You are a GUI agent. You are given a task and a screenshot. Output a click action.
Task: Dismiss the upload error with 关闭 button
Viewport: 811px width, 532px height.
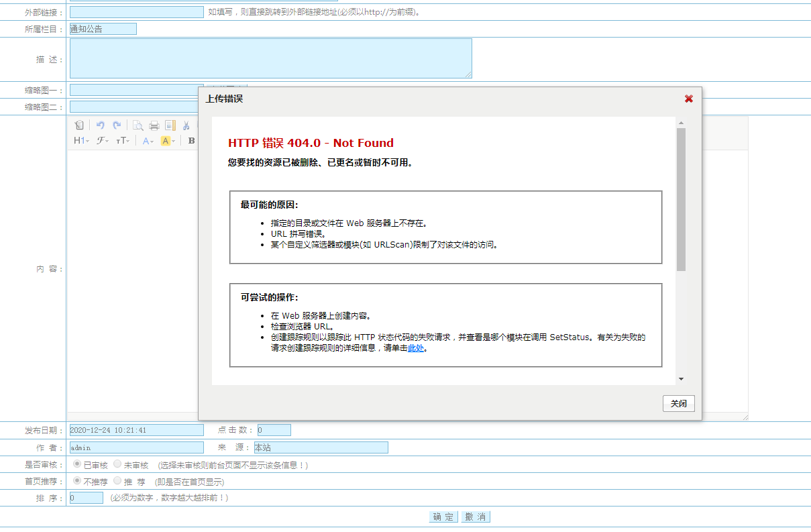tap(678, 403)
